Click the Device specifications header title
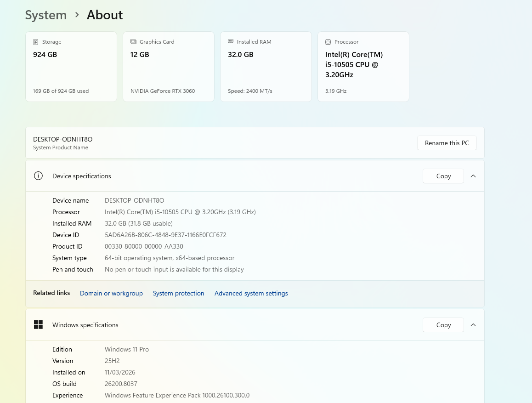 click(x=82, y=176)
